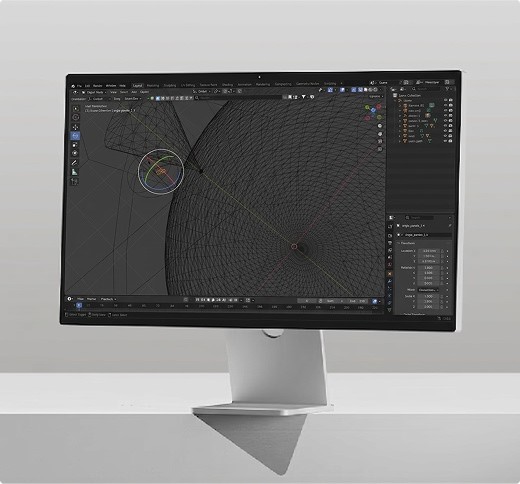Open the Options dropdown in viewport
Image resolution: width=520 pixels, height=484 pixels.
coord(375,96)
